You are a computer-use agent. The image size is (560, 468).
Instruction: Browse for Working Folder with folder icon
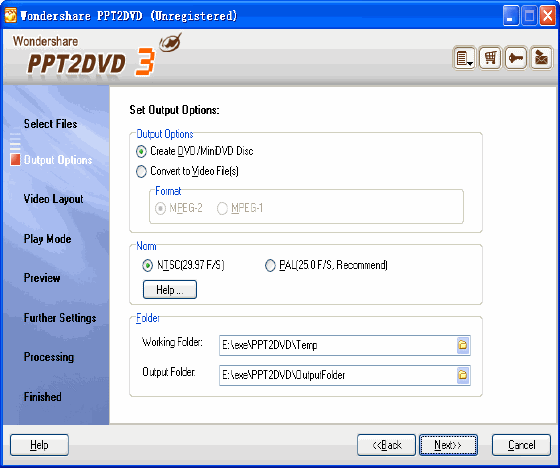(x=463, y=345)
